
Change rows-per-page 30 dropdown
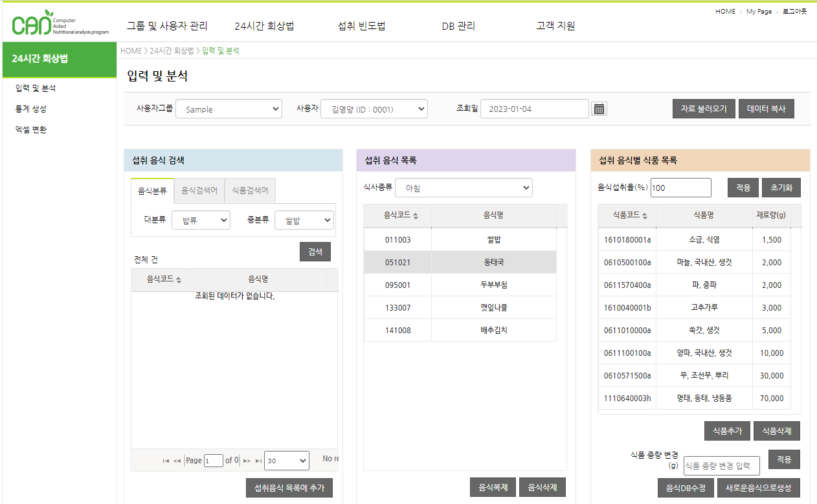pos(287,461)
